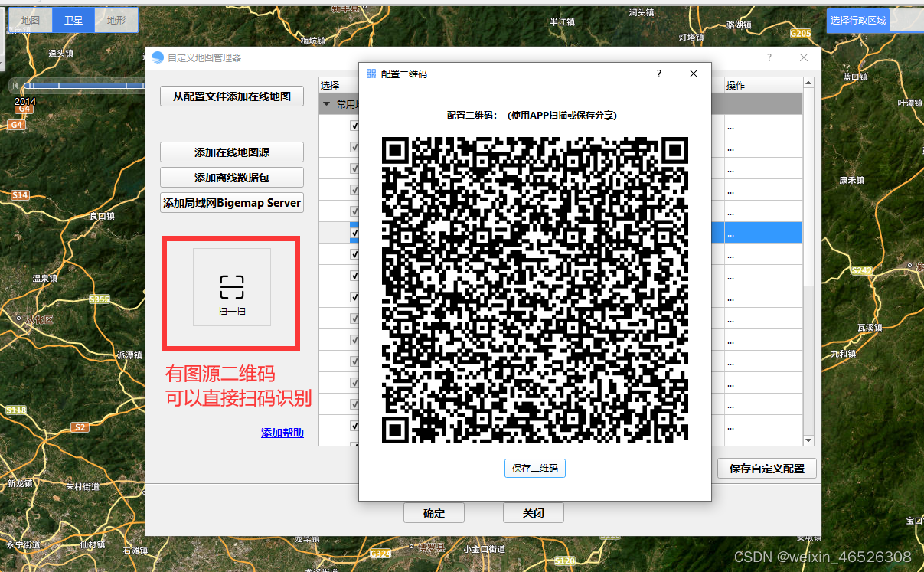The width and height of the screenshot is (924, 572).
Task: Click 保存自定义配置 button
Action: (767, 468)
